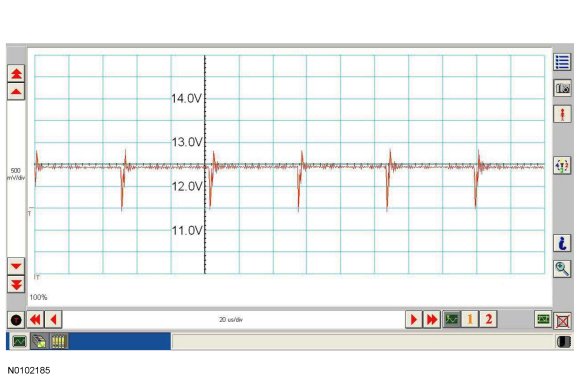Click the double up arrow voltage scale button

pyautogui.click(x=16, y=73)
